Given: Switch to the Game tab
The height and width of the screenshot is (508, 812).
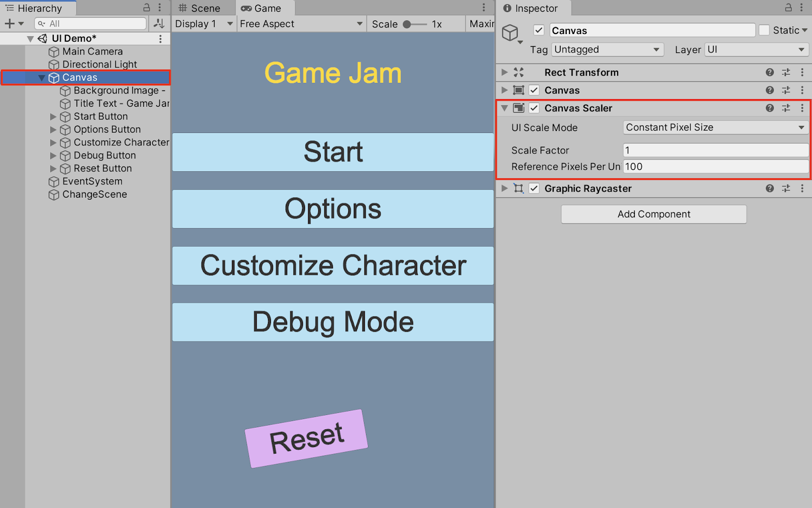Looking at the screenshot, I should coord(265,8).
